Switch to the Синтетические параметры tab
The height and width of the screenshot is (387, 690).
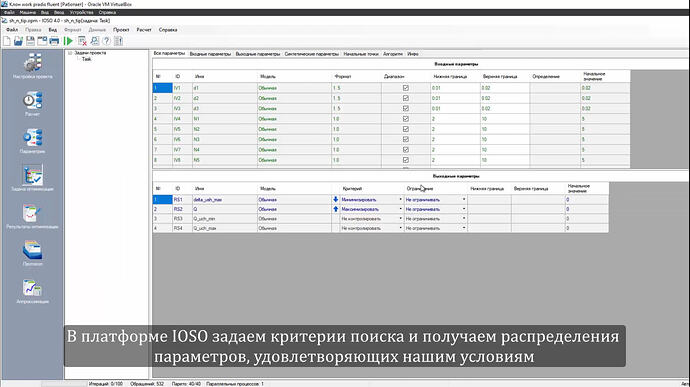(312, 54)
